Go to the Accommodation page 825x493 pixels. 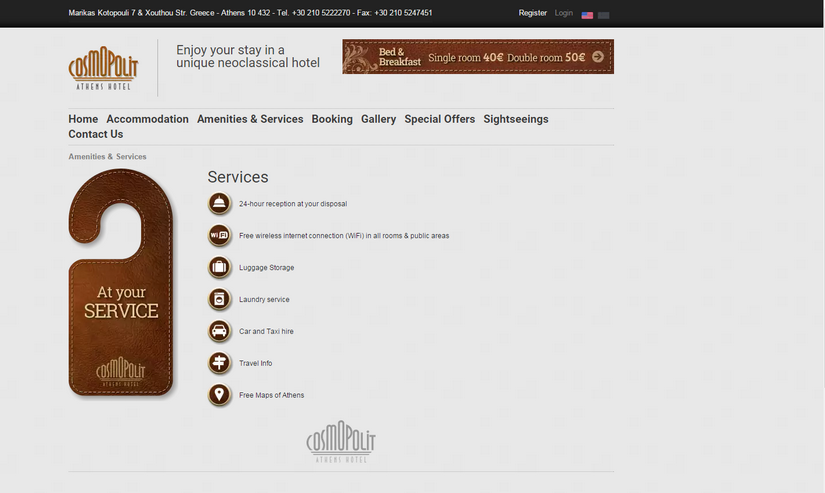pyautogui.click(x=147, y=119)
